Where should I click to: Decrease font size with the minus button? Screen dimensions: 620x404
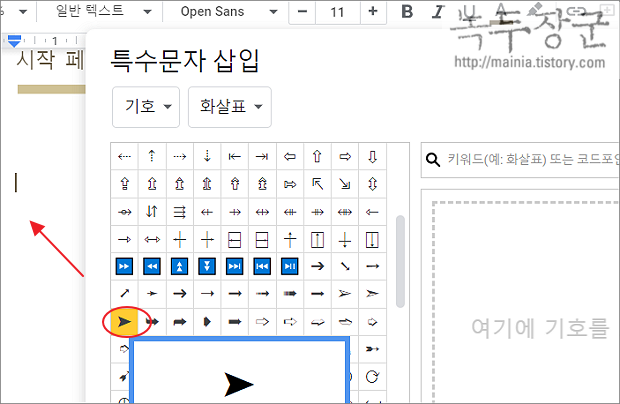tap(302, 12)
